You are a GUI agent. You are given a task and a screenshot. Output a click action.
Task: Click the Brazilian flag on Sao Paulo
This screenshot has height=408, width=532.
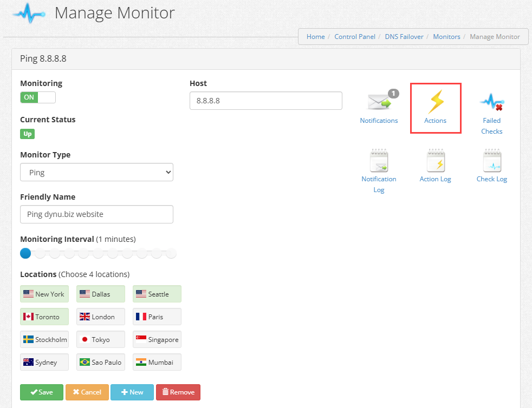[x=85, y=362]
